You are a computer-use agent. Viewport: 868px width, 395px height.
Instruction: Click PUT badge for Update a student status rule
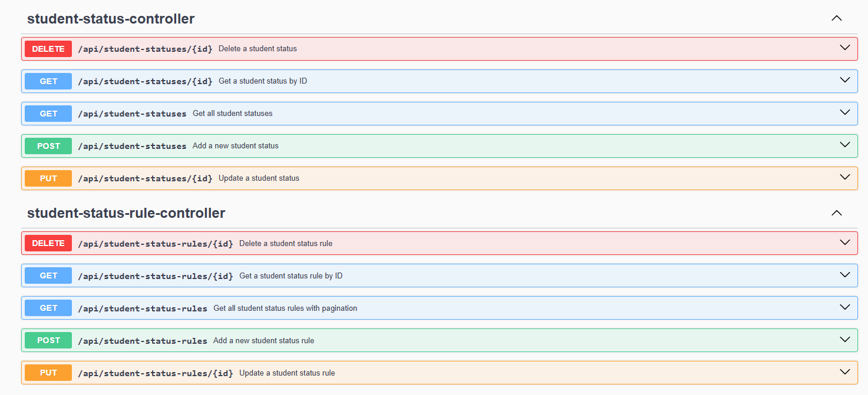tap(48, 373)
